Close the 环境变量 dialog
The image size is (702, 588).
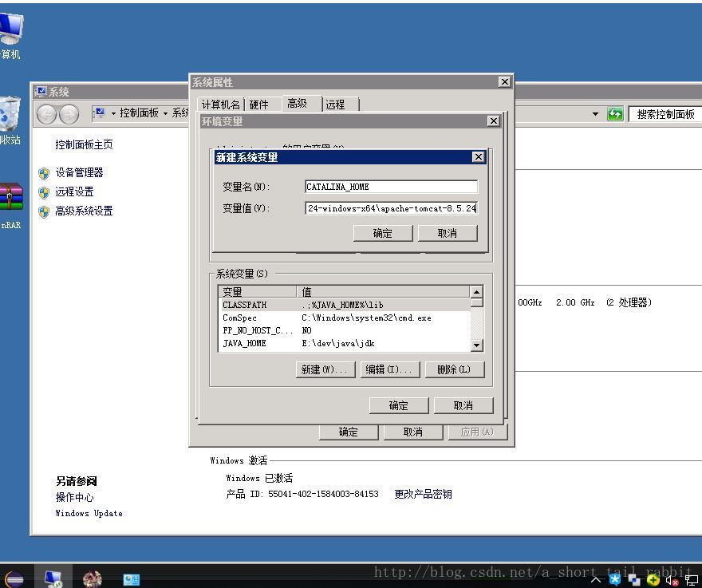click(493, 121)
